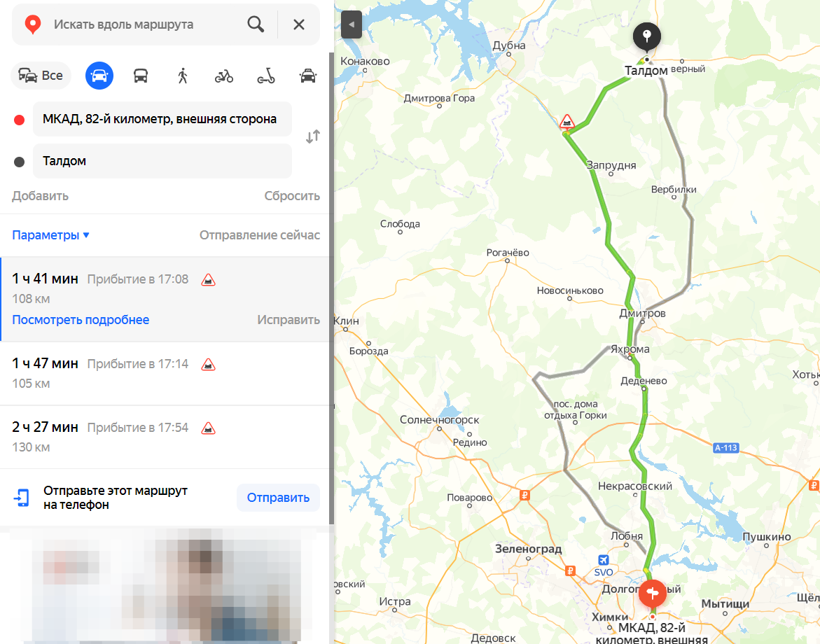Close the route panel with X

[298, 24]
